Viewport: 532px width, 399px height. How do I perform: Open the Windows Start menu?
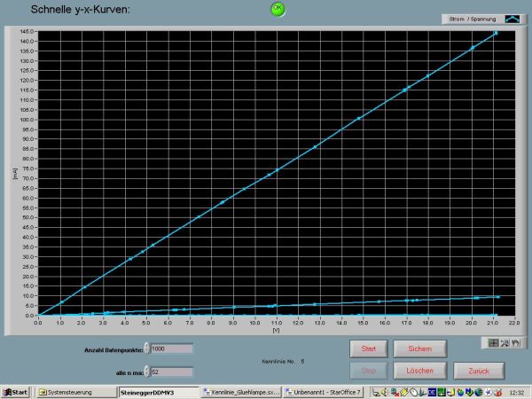[16, 393]
